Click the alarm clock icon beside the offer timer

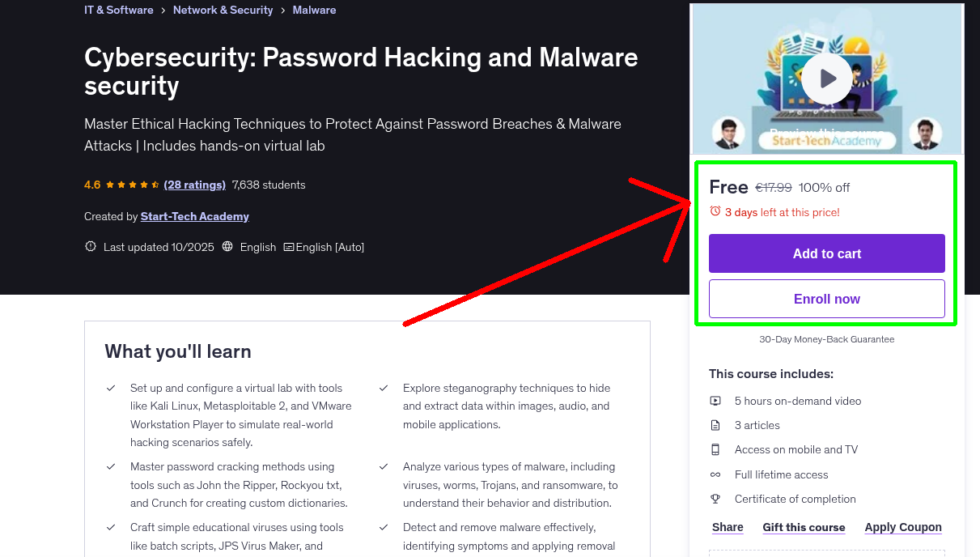click(x=715, y=210)
